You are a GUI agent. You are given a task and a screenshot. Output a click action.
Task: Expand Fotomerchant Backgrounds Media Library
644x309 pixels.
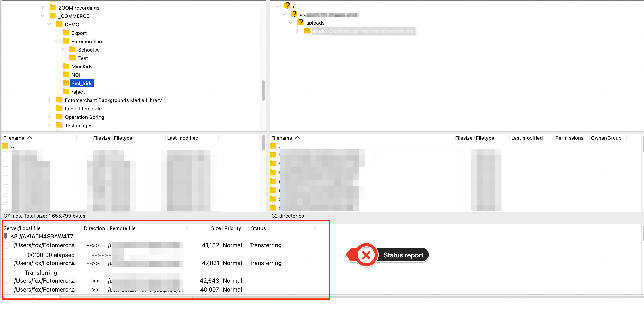pos(50,100)
